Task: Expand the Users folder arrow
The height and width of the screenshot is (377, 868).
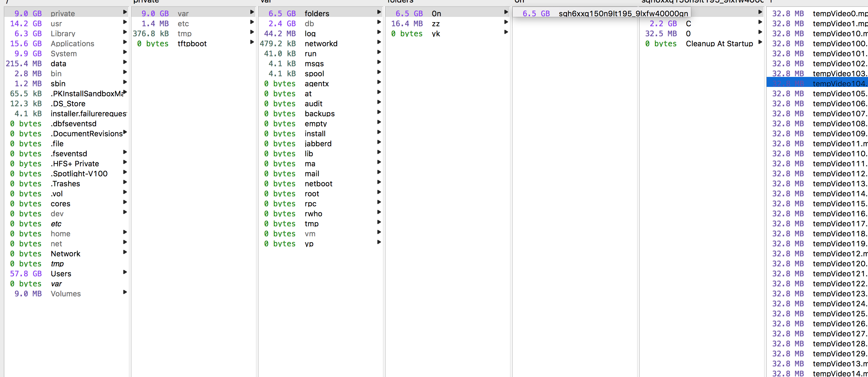Action: coord(125,272)
